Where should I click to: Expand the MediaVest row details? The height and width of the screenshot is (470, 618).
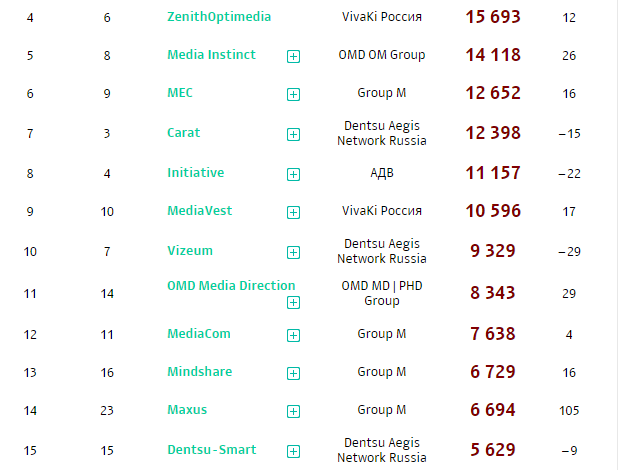click(x=293, y=212)
